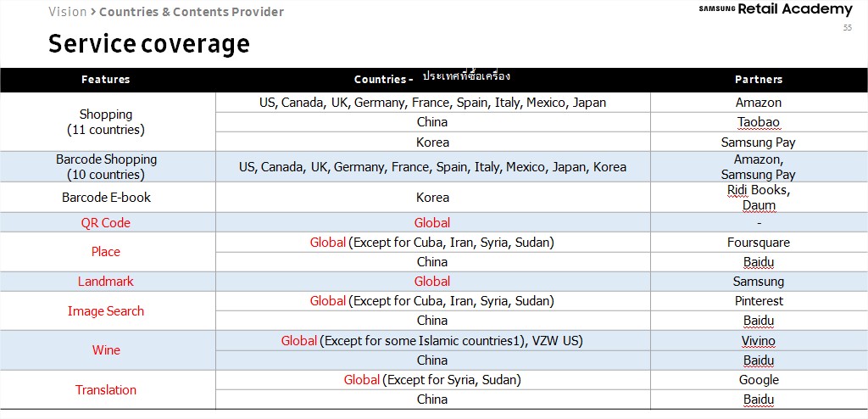Click the Service coverage title

(149, 44)
